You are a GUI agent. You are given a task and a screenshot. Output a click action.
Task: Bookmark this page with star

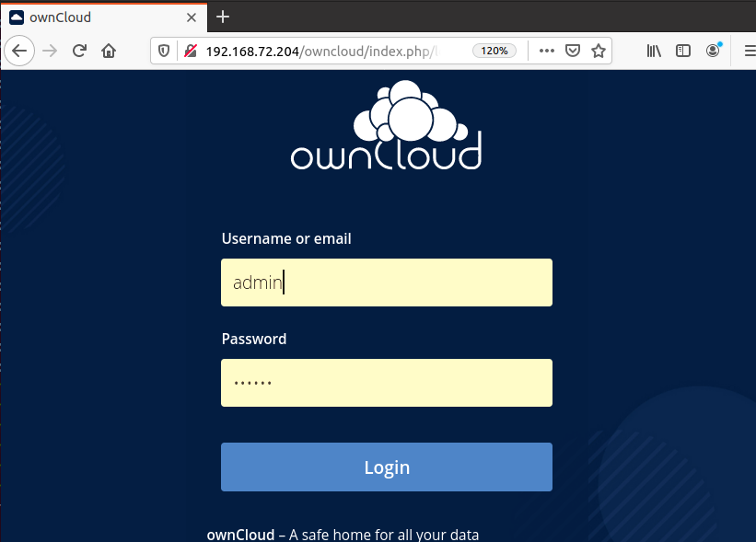(x=599, y=51)
